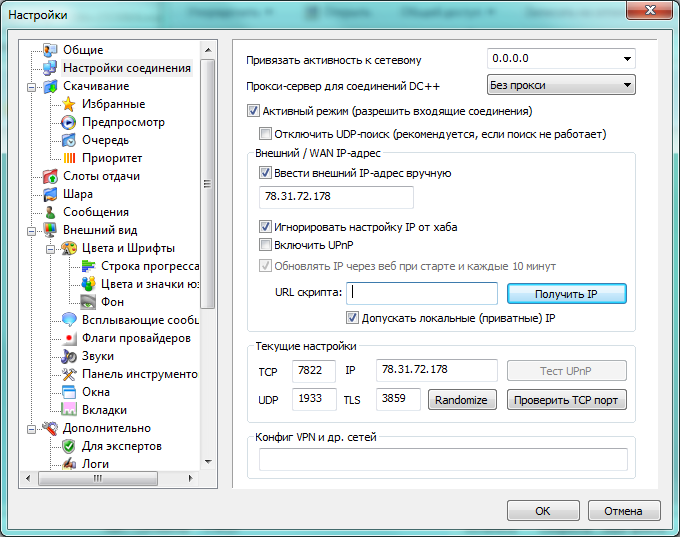The height and width of the screenshot is (537, 680).
Task: Select Общие in settings tree
Action: click(x=83, y=50)
